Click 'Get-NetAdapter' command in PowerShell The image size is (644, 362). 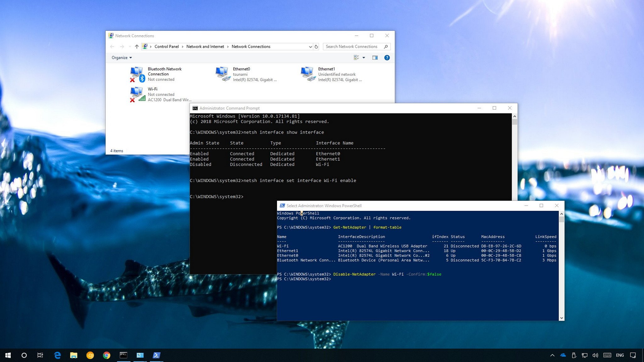[x=350, y=227]
